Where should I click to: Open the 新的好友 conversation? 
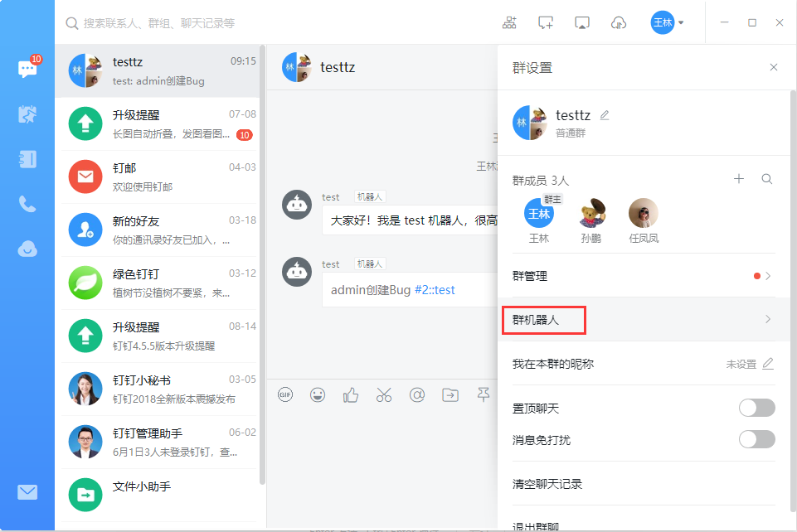[159, 230]
